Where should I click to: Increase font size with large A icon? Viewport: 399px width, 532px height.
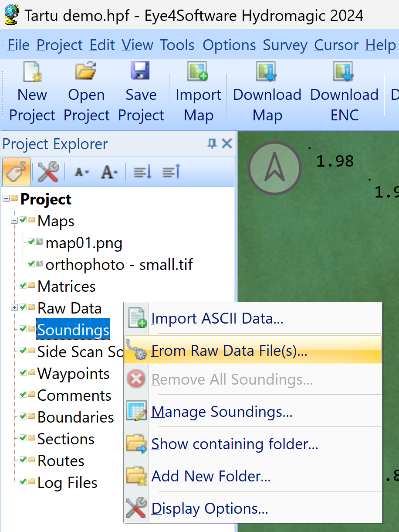[109, 172]
